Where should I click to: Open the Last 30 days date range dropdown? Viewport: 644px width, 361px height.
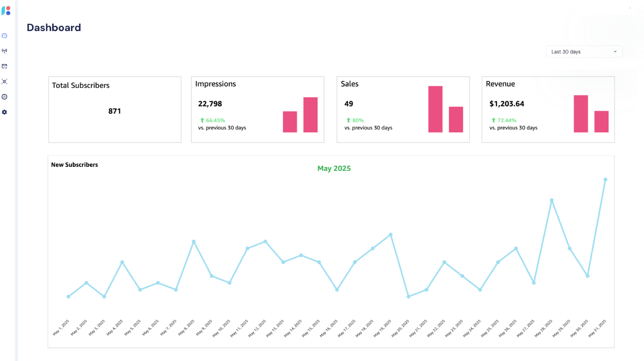point(584,52)
